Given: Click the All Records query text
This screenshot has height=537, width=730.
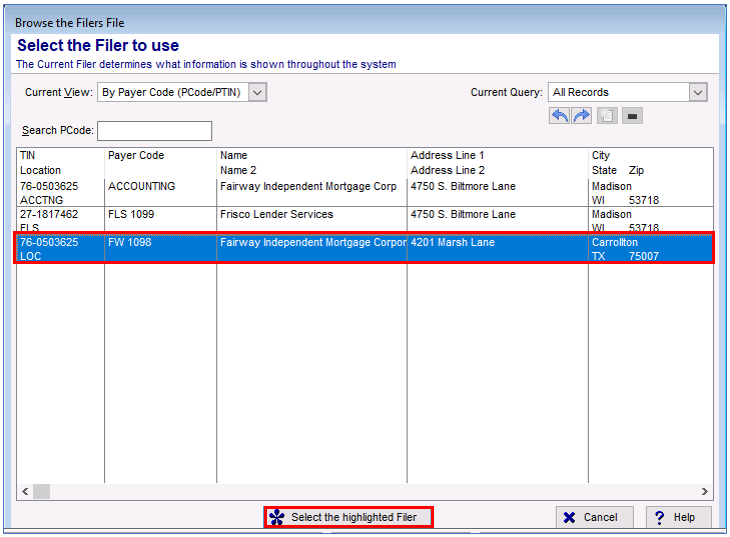Looking at the screenshot, I should click(581, 92).
